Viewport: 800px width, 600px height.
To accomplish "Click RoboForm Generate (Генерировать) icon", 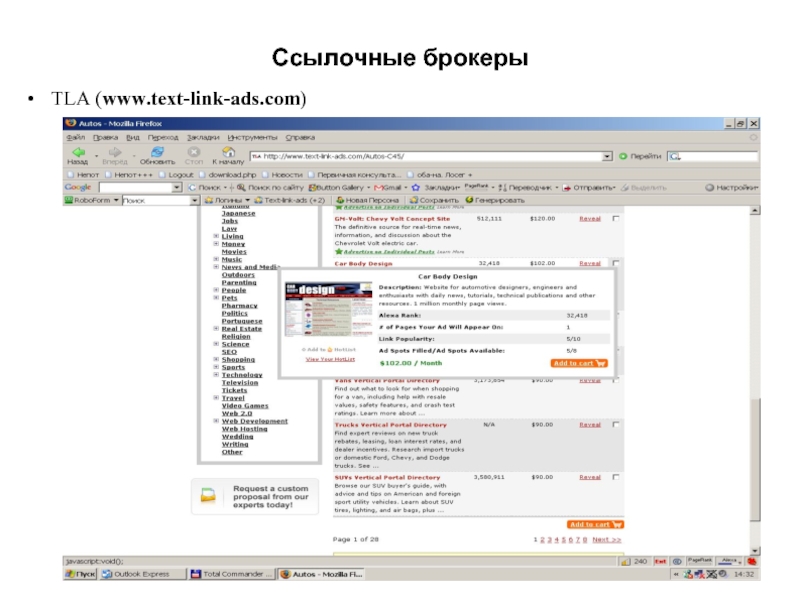I will (469, 200).
